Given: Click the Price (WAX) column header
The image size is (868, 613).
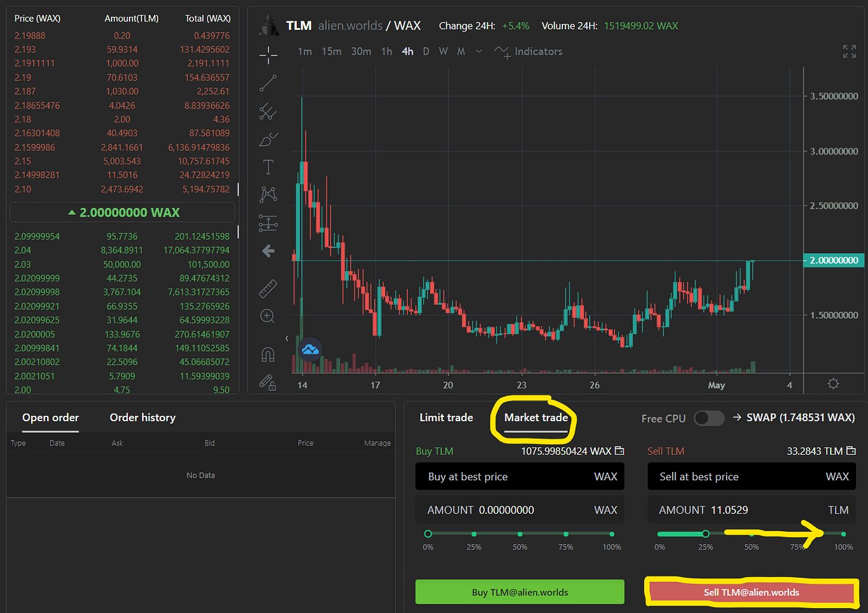Looking at the screenshot, I should pos(37,19).
